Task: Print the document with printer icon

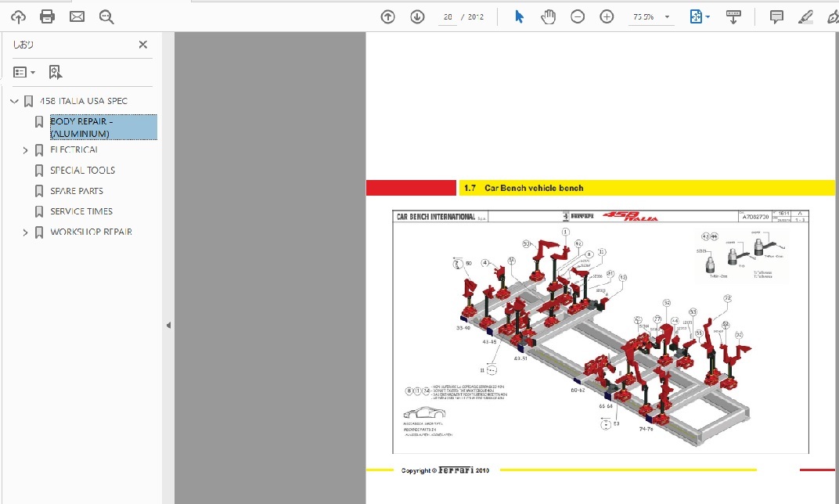Action: coord(47,16)
